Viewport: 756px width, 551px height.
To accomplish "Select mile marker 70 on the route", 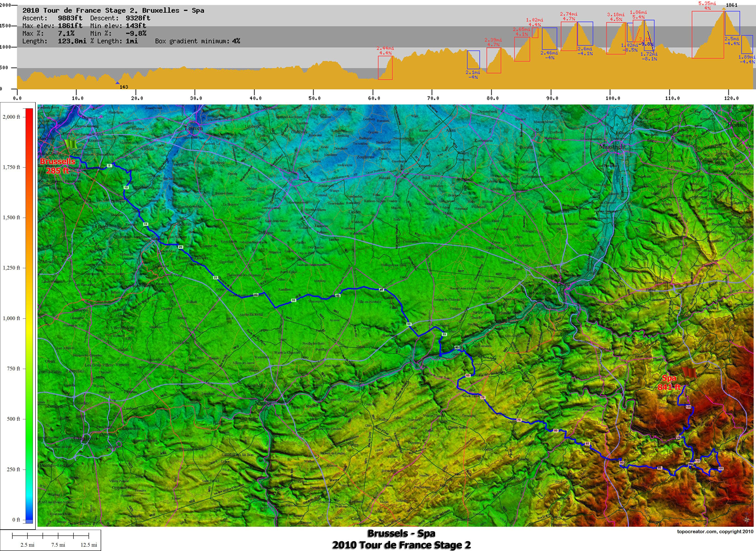I will click(483, 398).
